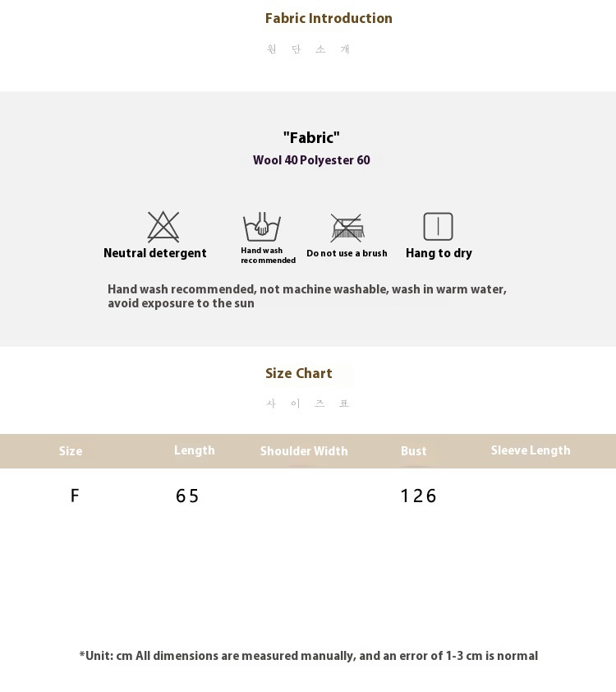Click the 'Size Chart' heading
The width and height of the screenshot is (616, 692).
299,374
